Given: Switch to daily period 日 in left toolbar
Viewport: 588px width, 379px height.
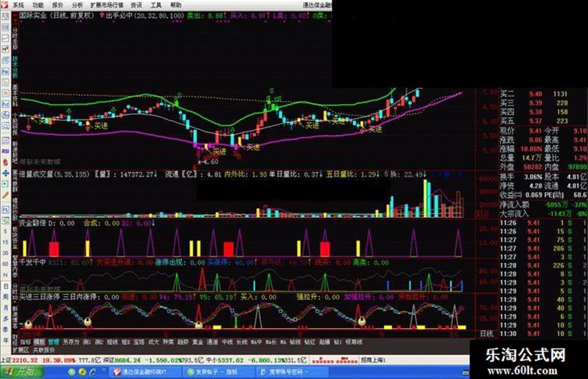Looking at the screenshot, I should point(5,286).
